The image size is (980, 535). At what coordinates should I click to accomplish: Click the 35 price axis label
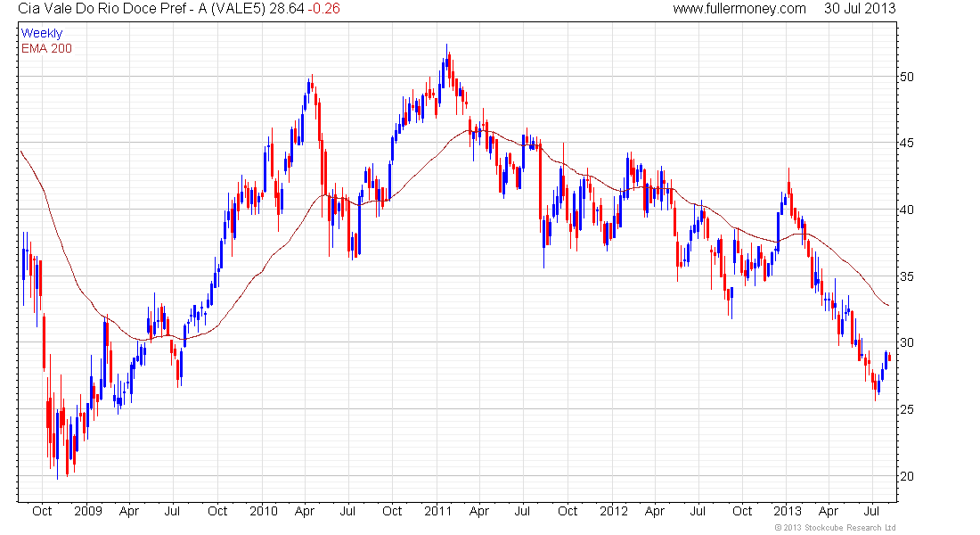(x=906, y=276)
